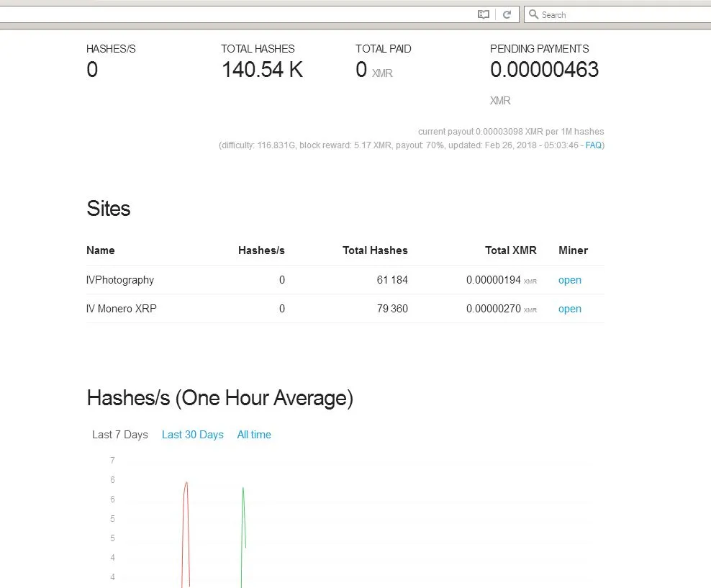Click the Pending Payments 0.00000463 value

(544, 70)
